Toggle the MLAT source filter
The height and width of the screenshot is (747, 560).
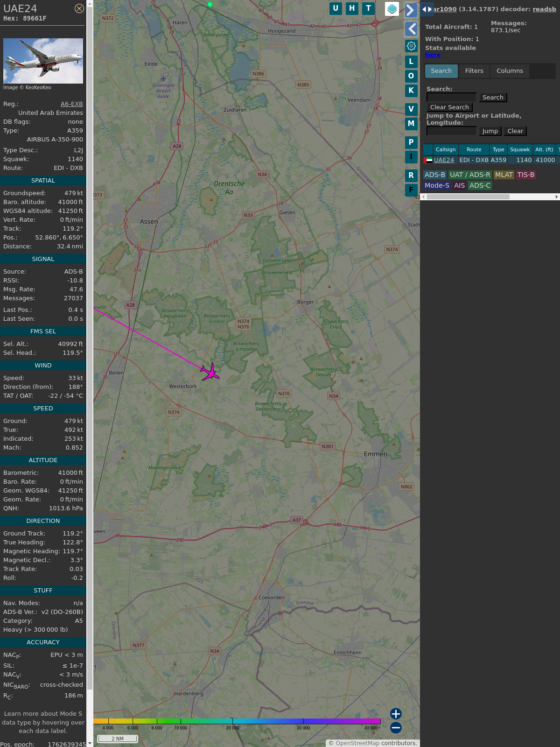(x=504, y=175)
